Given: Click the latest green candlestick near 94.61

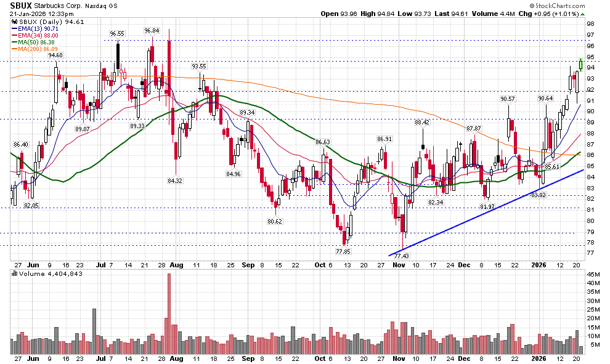Looking at the screenshot, I should pos(581,63).
